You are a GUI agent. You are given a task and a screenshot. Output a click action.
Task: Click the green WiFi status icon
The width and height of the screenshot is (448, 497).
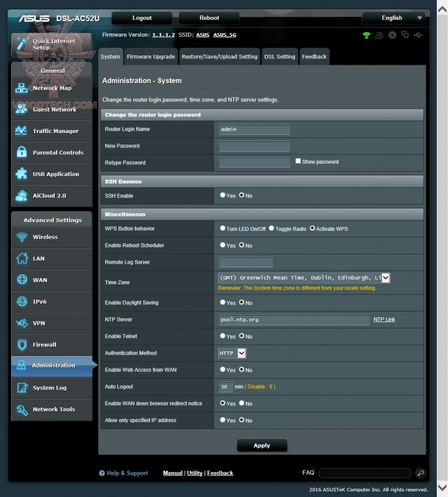(x=366, y=35)
